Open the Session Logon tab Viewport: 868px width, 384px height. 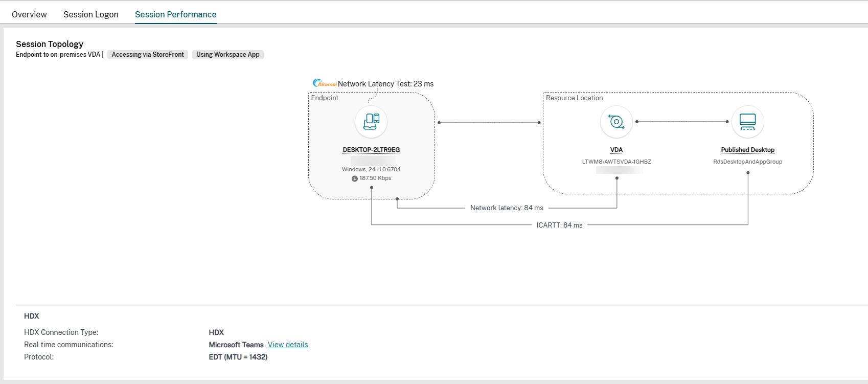tap(90, 14)
